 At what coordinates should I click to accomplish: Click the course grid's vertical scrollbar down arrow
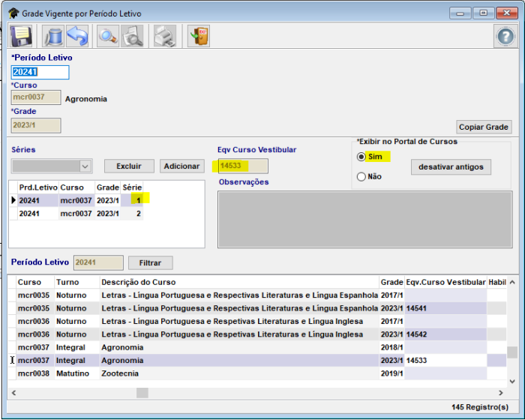click(x=511, y=379)
